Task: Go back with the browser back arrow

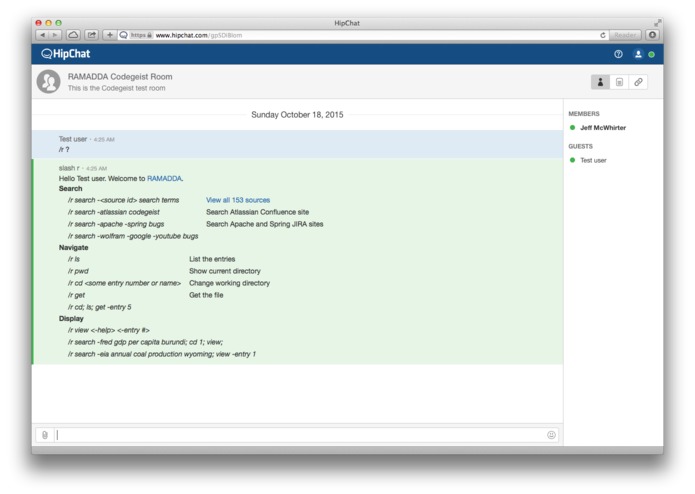Action: click(x=43, y=35)
